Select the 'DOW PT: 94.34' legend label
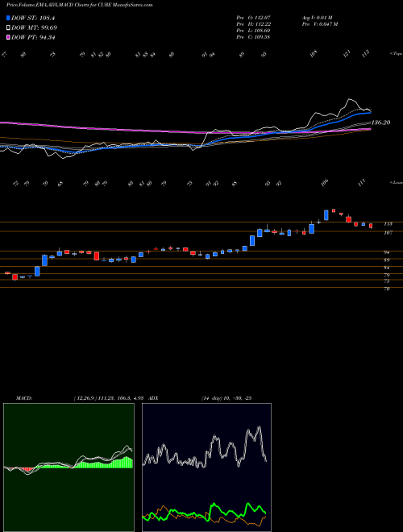 (x=33, y=37)
